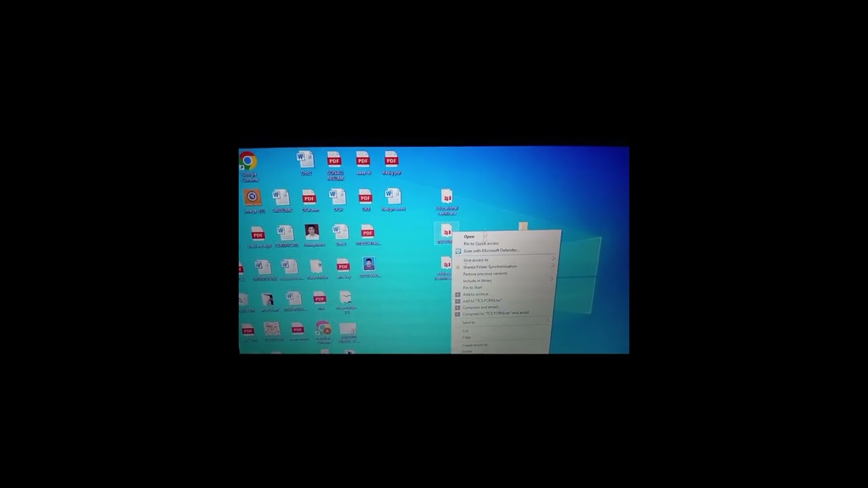868x488 pixels.
Task: Click the blue-background passport photo thumbnail
Action: tap(369, 264)
